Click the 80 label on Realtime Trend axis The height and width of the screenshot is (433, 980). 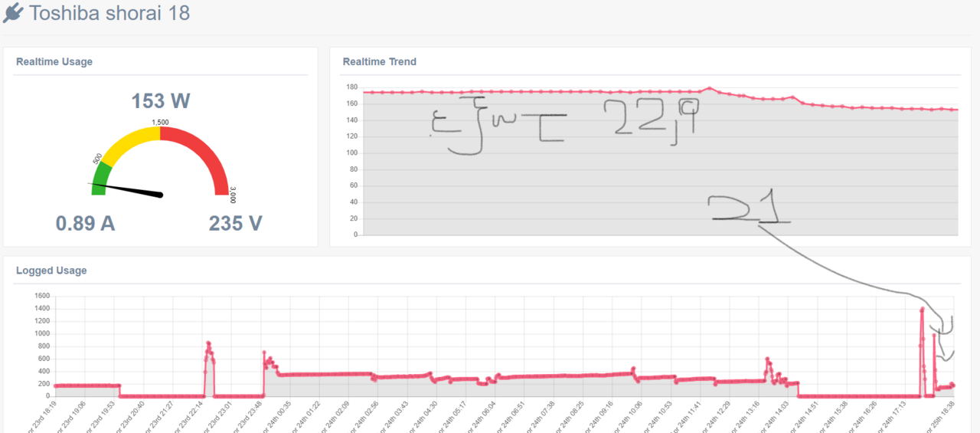coord(354,169)
